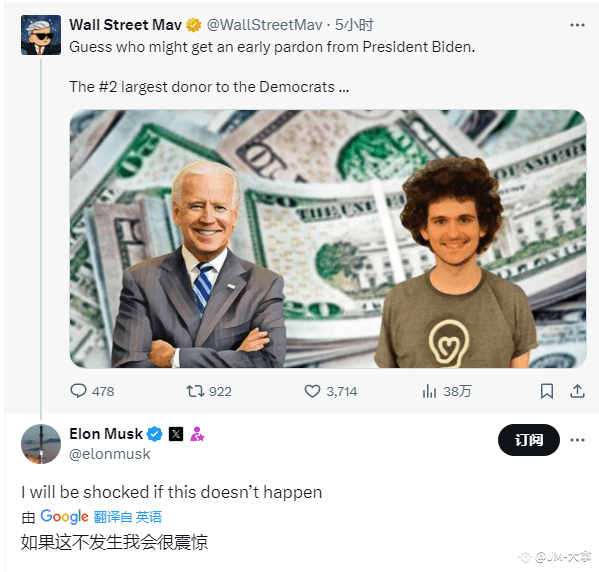Open the more options menu next to 订阅 button
Screen dimensions: 599x572
coord(577,440)
